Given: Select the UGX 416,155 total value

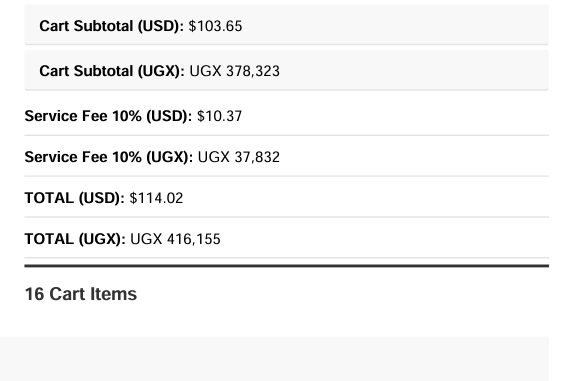Looking at the screenshot, I should (x=176, y=239).
